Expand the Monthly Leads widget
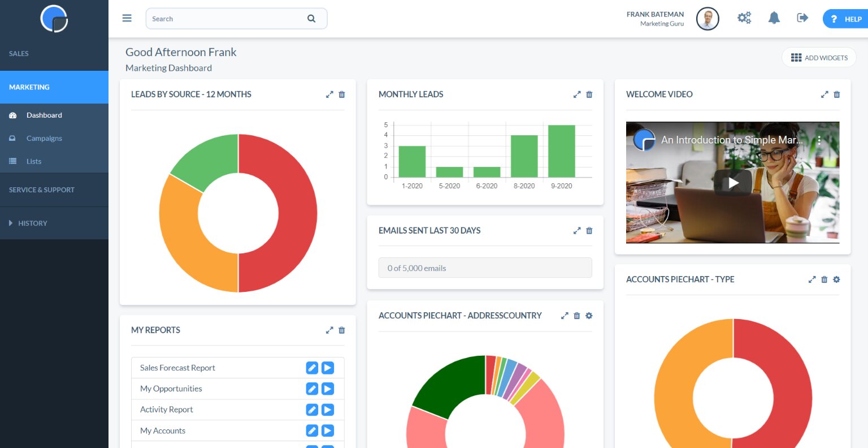Viewport: 868px width, 448px height. pyautogui.click(x=577, y=94)
